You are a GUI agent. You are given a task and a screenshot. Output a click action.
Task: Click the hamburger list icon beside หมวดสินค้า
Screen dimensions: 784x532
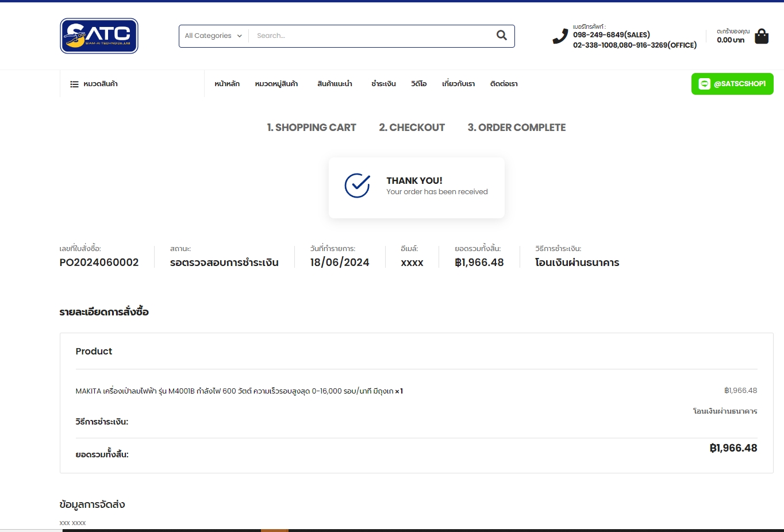[74, 84]
